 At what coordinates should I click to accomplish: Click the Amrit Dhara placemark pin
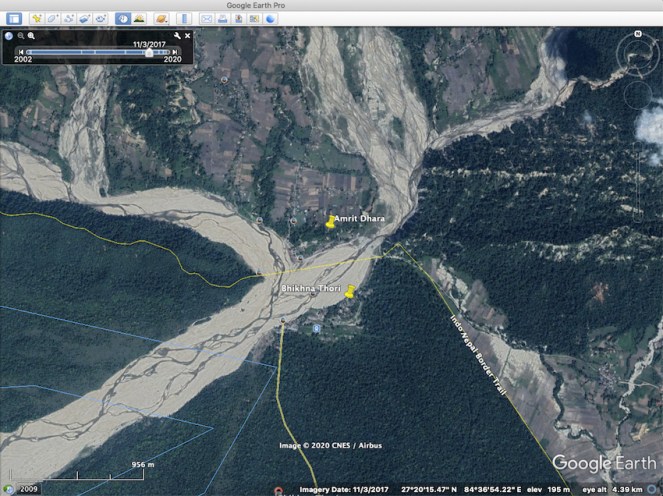click(331, 223)
